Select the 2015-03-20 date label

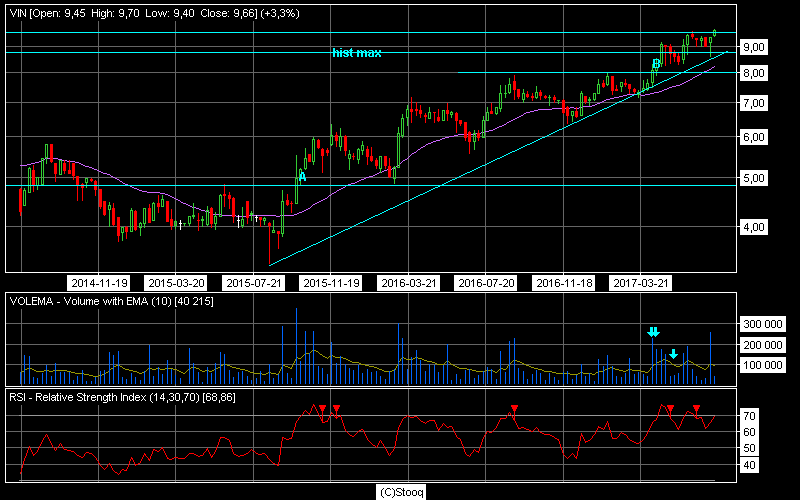tap(176, 283)
